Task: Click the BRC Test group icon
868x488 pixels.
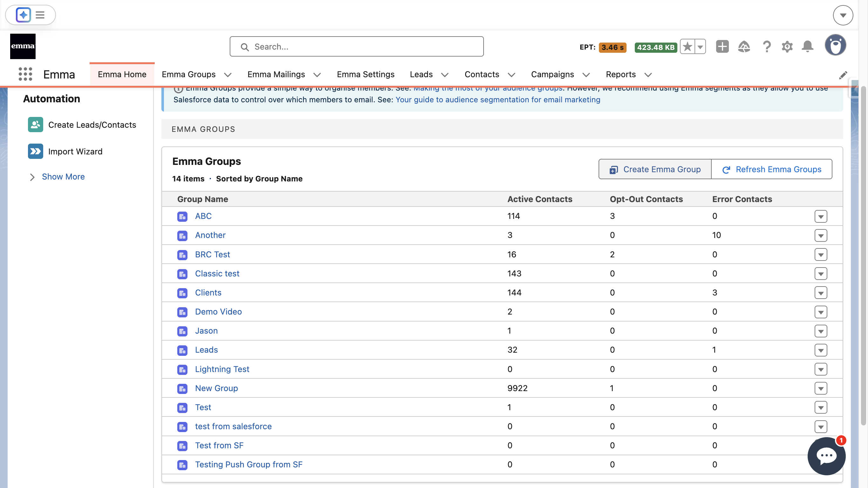Action: pos(182,255)
